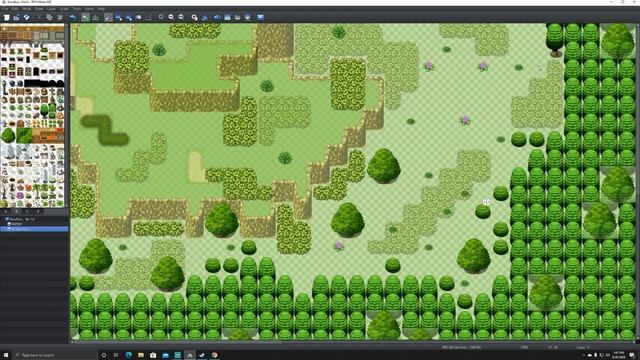
Task: Create a new project from the toolbar
Action: [x=7, y=17]
